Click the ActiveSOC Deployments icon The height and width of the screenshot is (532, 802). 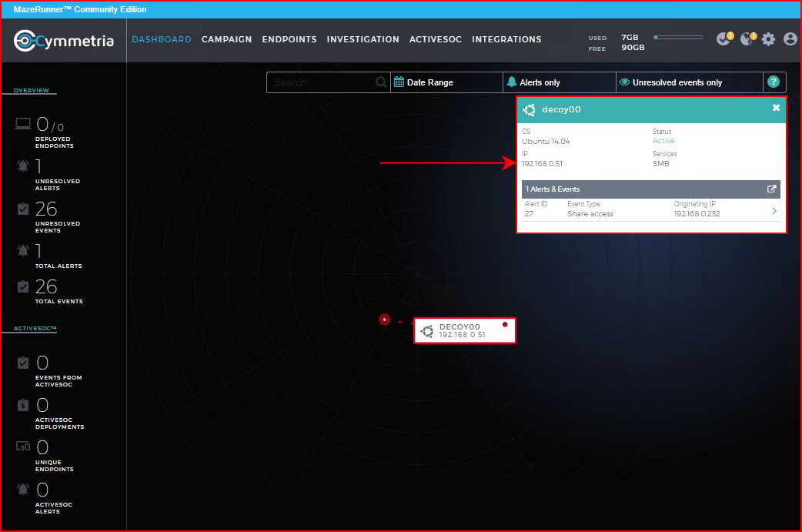click(x=23, y=405)
